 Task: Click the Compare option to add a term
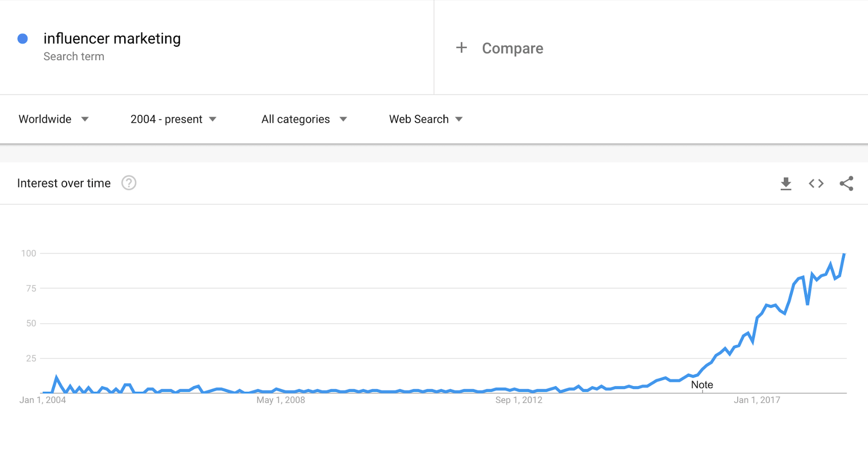pyautogui.click(x=513, y=48)
